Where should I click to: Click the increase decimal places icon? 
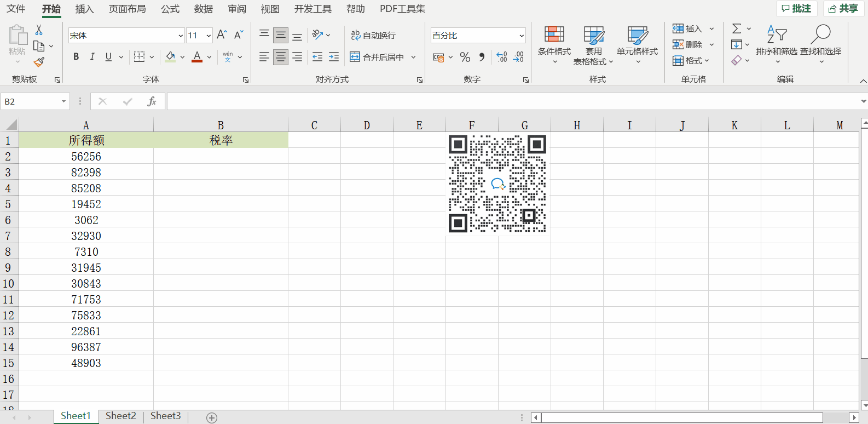502,57
